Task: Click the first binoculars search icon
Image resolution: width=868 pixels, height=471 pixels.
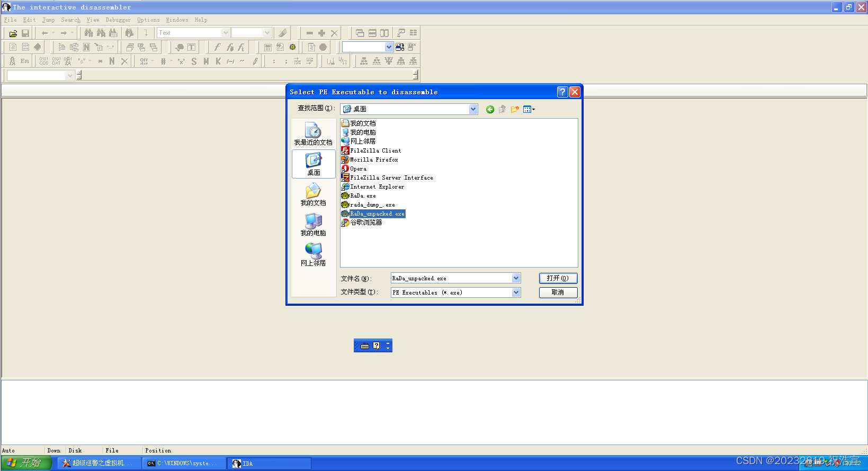Action: (x=89, y=33)
